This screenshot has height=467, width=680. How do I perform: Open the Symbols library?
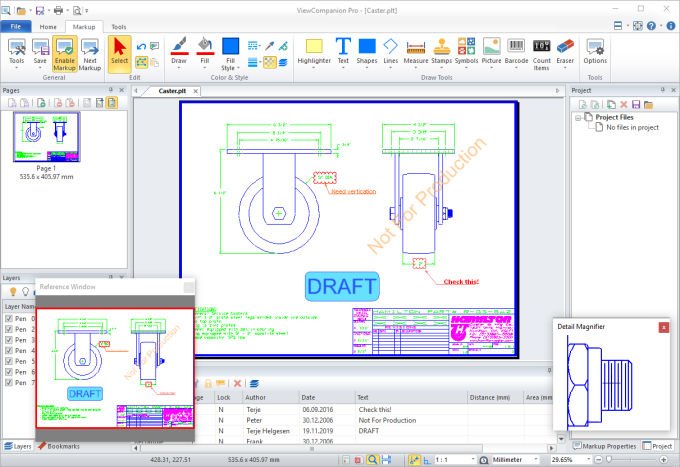click(x=466, y=53)
